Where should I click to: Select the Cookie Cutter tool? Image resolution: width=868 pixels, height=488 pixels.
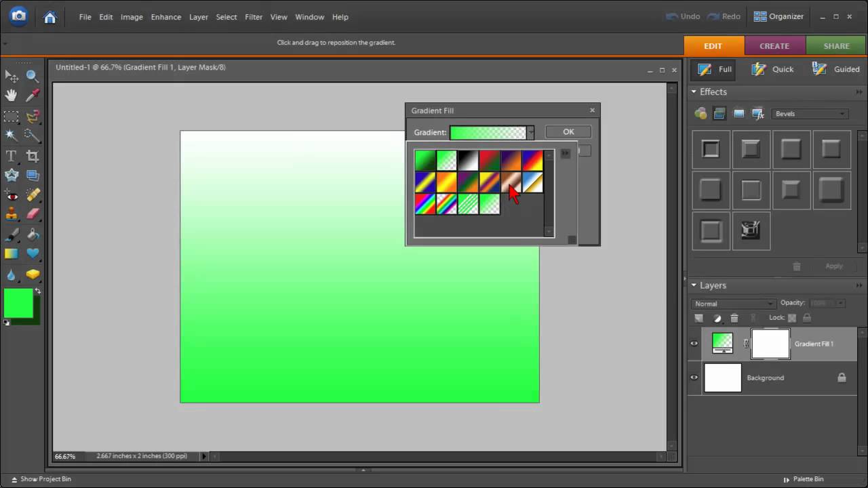tap(12, 175)
